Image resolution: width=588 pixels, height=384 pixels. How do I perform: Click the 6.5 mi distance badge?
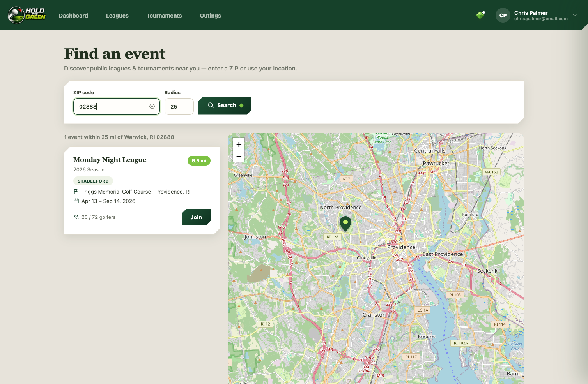[199, 161]
